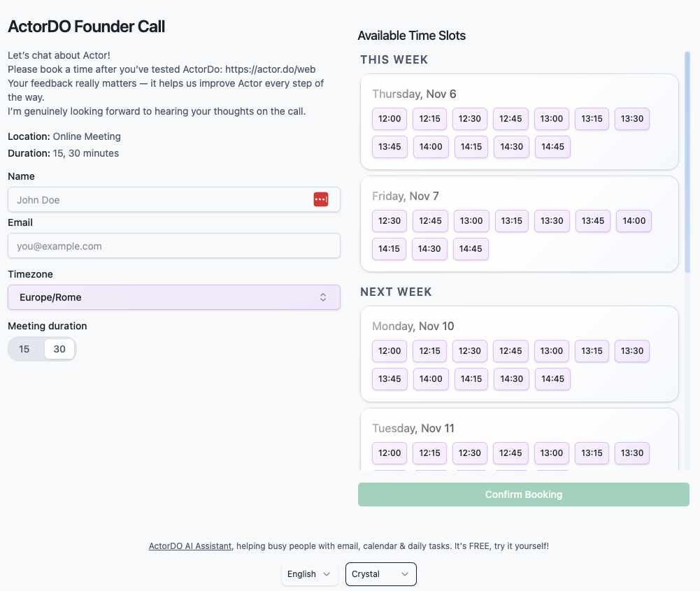Viewport: 700px width, 591px height.
Task: Open the ActorDO AI Assistant link
Action: tap(190, 546)
